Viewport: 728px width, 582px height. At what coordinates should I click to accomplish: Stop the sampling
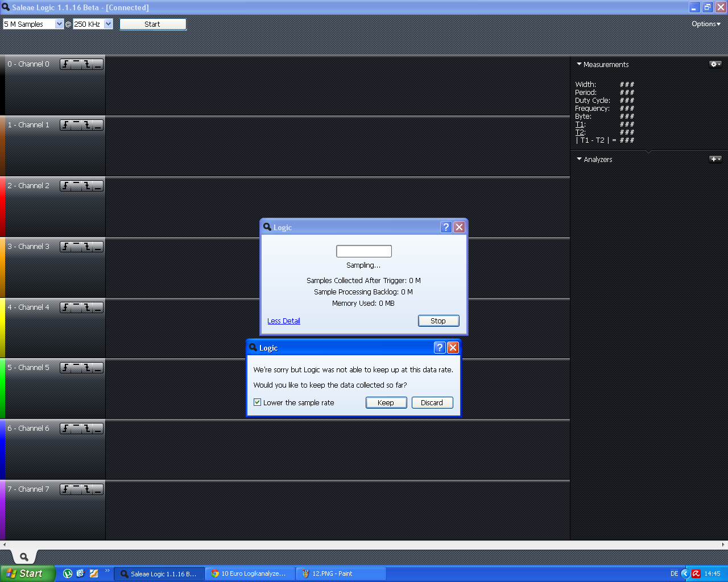tap(438, 321)
